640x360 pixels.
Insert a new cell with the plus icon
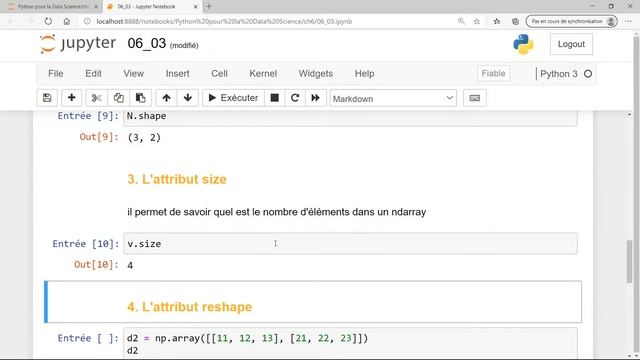click(x=71, y=98)
